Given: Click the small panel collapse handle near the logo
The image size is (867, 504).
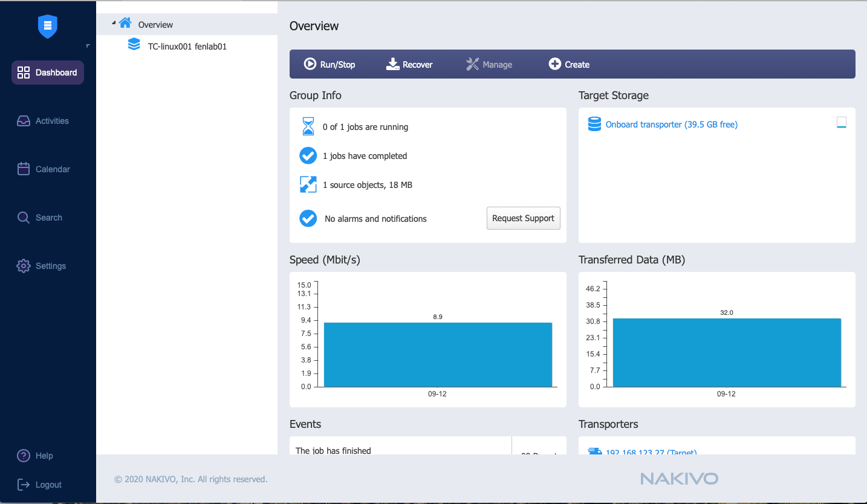Looking at the screenshot, I should [x=88, y=46].
